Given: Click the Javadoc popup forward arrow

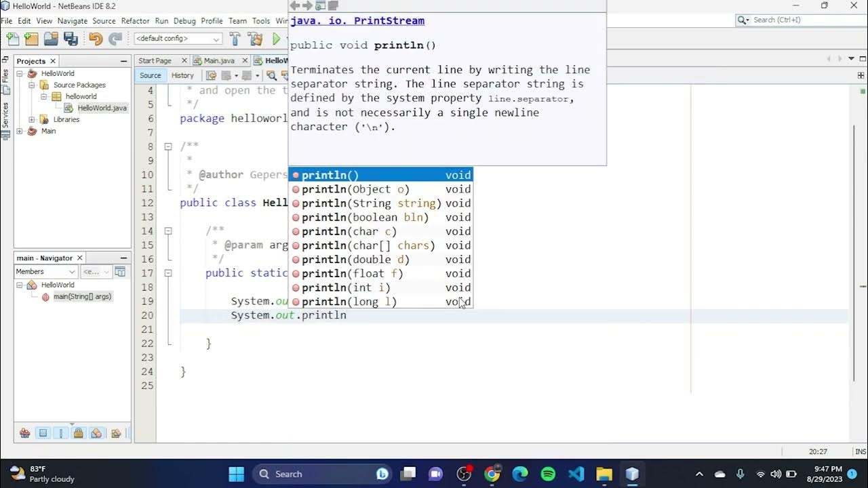Looking at the screenshot, I should [x=307, y=5].
